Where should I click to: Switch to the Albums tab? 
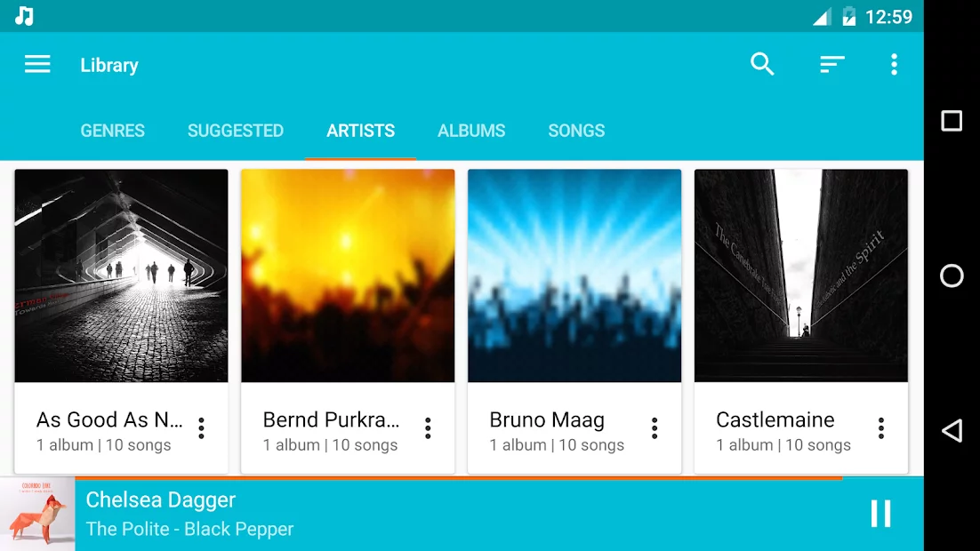471,131
